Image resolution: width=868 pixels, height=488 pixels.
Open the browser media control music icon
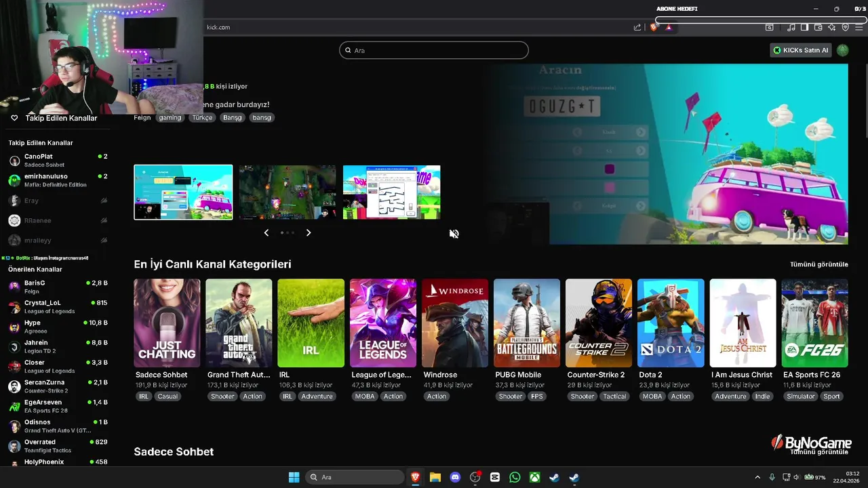(x=791, y=27)
